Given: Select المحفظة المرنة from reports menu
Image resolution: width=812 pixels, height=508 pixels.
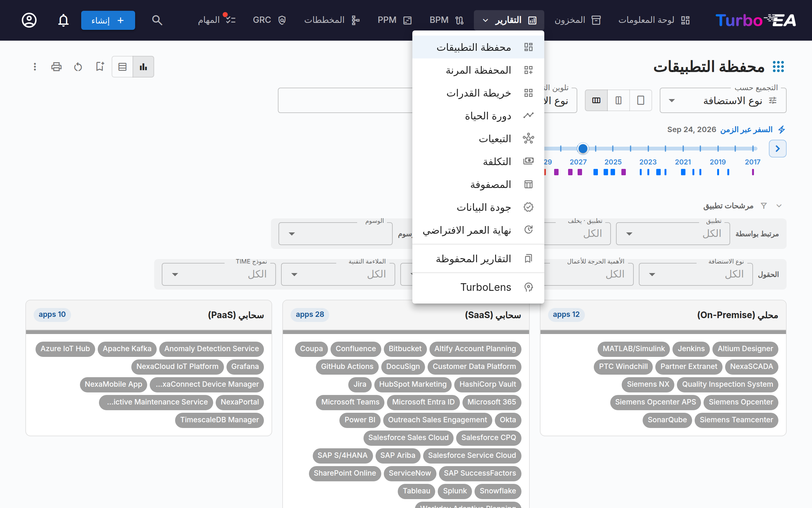Looking at the screenshot, I should pos(478,70).
